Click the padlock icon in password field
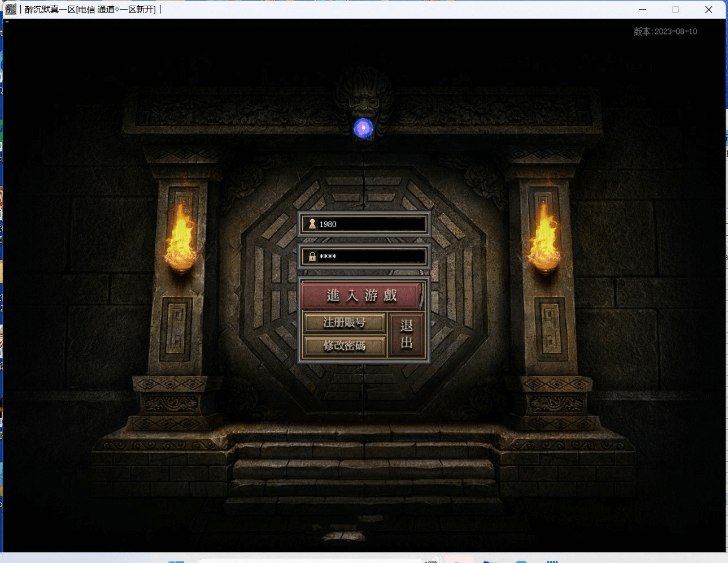Image resolution: width=728 pixels, height=563 pixels. click(x=312, y=257)
